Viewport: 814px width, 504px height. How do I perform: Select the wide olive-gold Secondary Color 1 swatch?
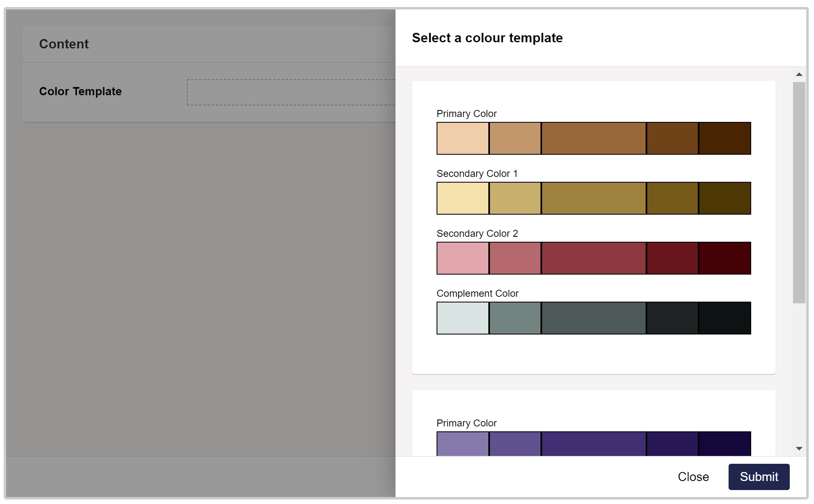point(593,198)
